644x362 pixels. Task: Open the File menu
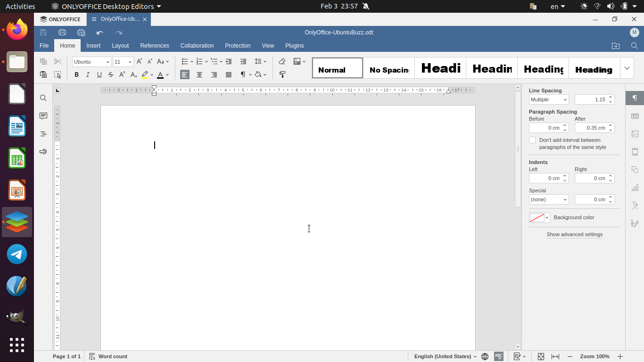pos(44,46)
